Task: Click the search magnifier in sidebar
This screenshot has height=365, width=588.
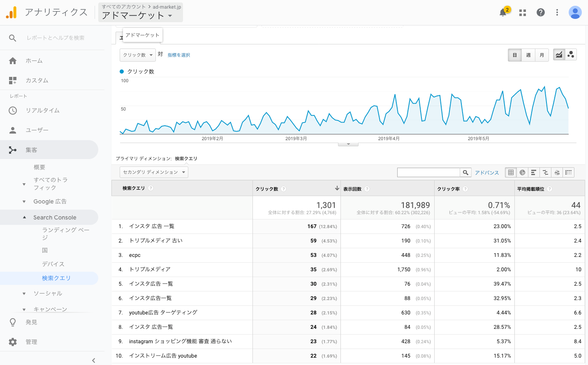Action: coord(13,38)
